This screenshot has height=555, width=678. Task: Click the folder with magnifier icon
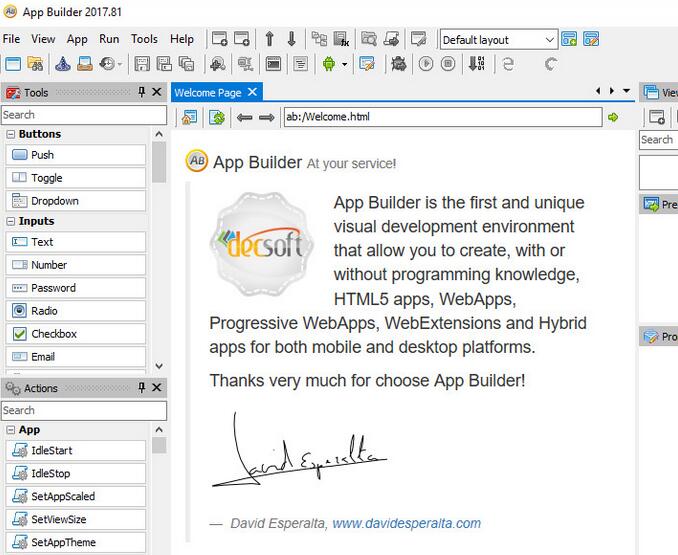tap(369, 39)
